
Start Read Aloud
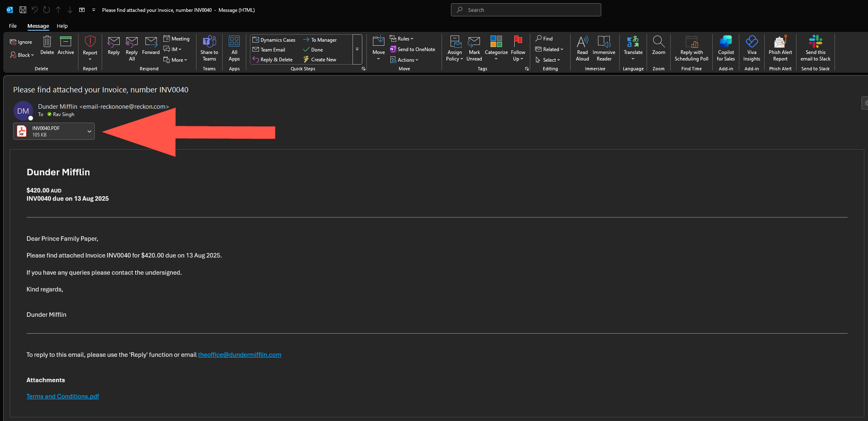coord(582,49)
